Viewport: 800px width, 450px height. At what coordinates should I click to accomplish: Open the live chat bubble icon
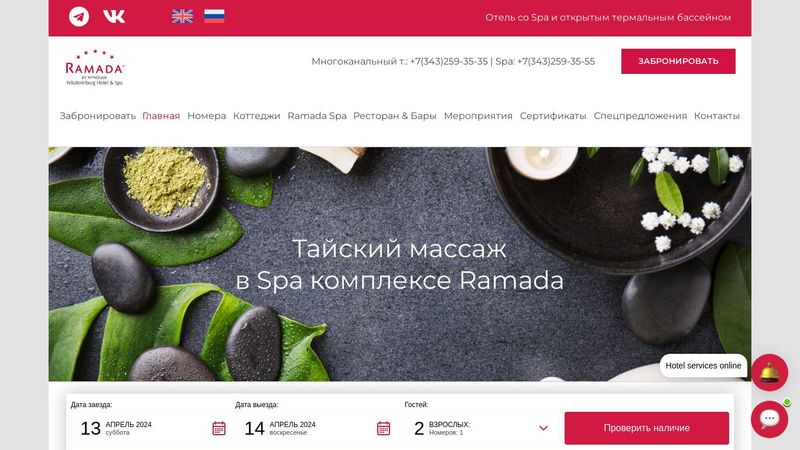pyautogui.click(x=769, y=419)
